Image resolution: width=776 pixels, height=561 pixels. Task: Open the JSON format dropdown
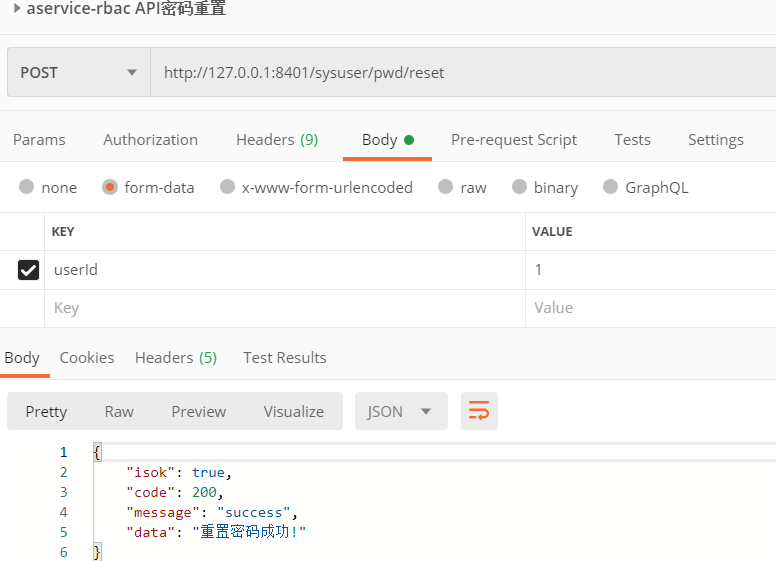pos(399,411)
